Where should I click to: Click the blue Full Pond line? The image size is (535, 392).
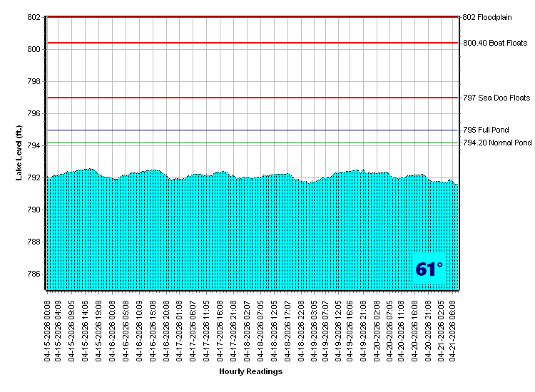tap(250, 130)
